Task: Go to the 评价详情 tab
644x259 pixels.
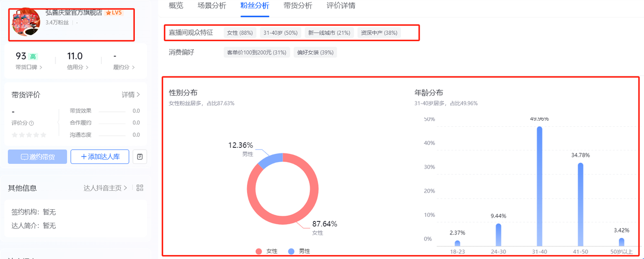Action: click(x=341, y=6)
